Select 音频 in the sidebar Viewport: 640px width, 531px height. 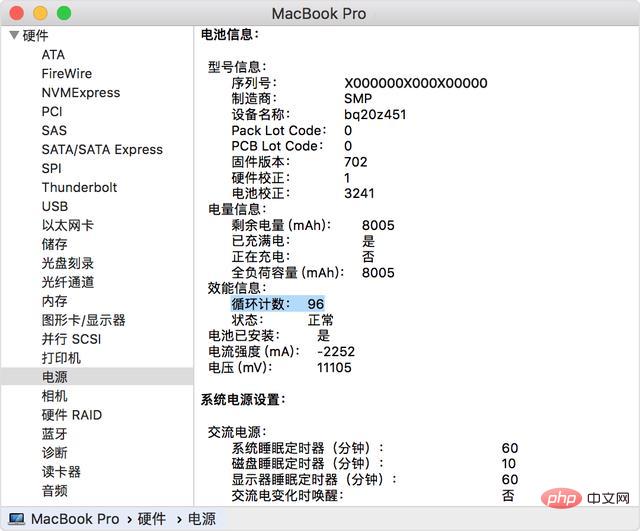pos(55,491)
